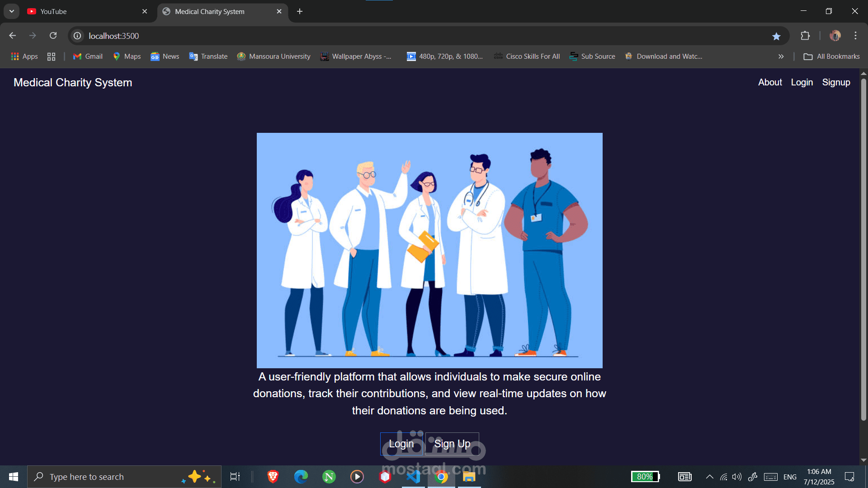Open the Chrome profile avatar

(x=835, y=36)
